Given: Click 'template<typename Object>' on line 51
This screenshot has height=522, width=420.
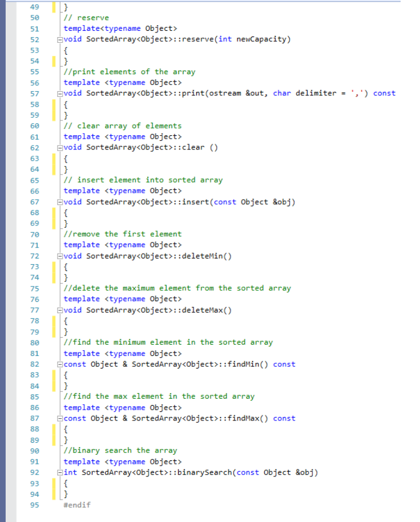Looking at the screenshot, I should pos(120,29).
